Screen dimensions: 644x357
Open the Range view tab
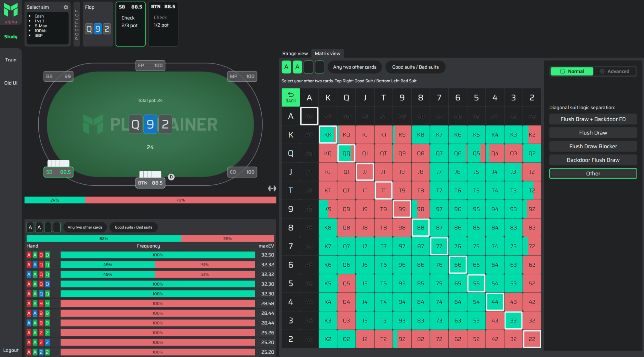tap(295, 54)
